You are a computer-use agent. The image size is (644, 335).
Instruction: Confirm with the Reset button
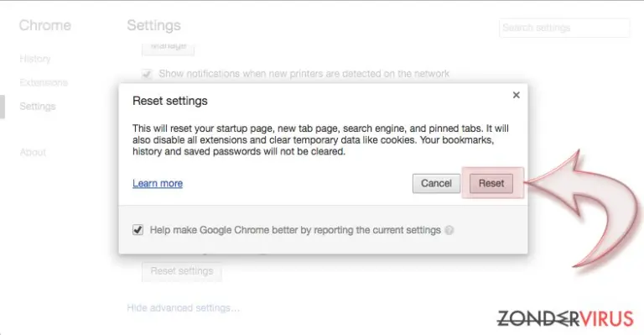491,183
